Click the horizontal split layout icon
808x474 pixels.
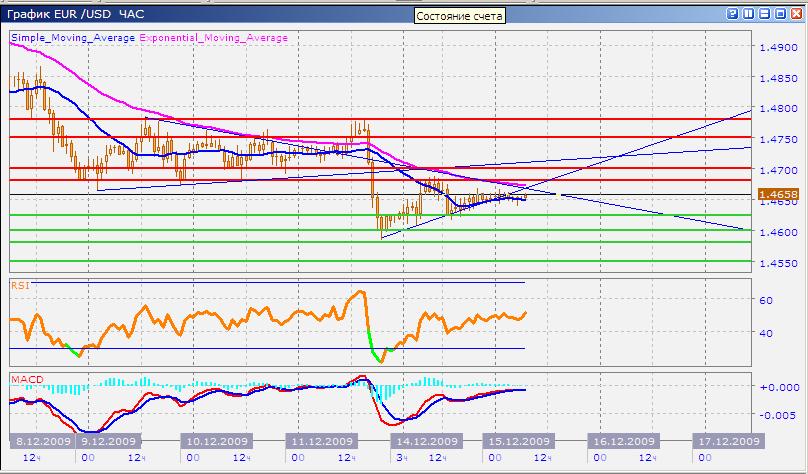click(766, 13)
